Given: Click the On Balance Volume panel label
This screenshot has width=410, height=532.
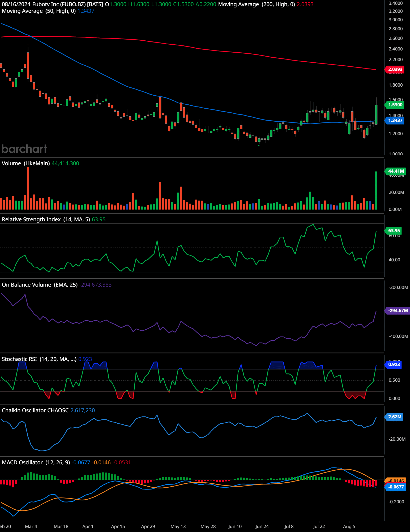Looking at the screenshot, I should point(40,285).
